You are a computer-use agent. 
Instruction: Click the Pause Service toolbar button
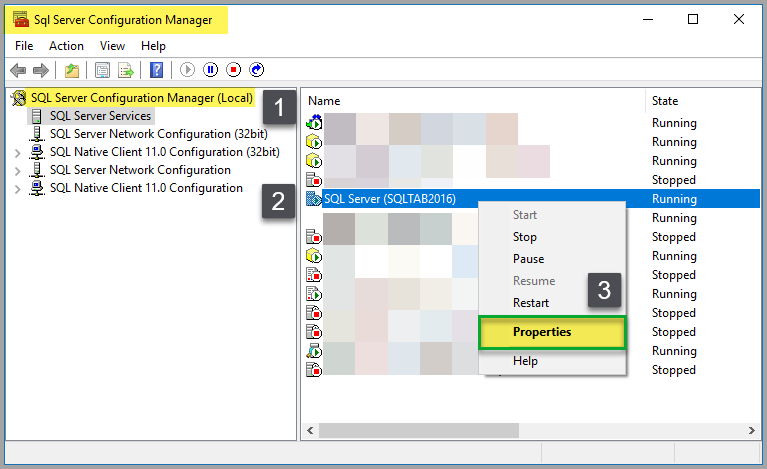210,70
